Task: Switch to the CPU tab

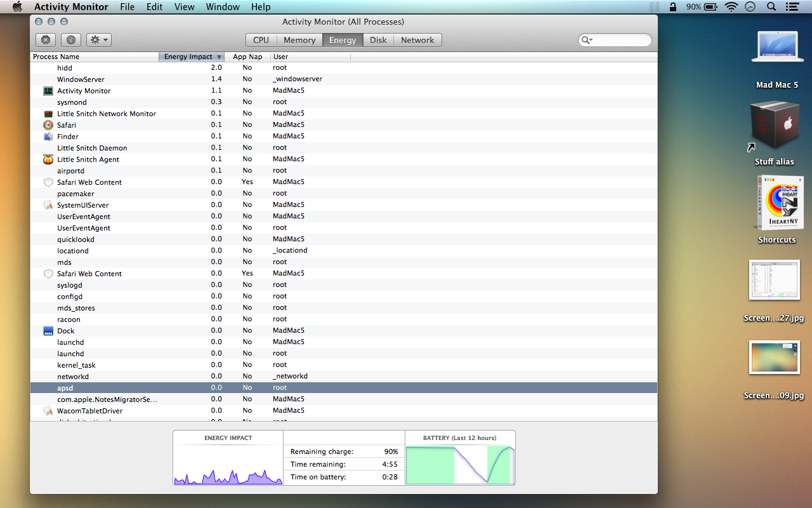Action: (x=261, y=40)
